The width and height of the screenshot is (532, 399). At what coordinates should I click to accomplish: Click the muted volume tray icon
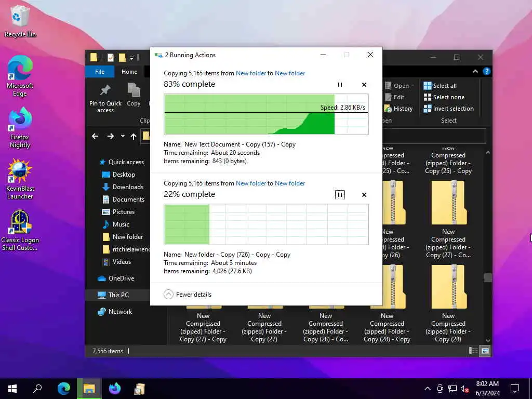click(x=464, y=389)
